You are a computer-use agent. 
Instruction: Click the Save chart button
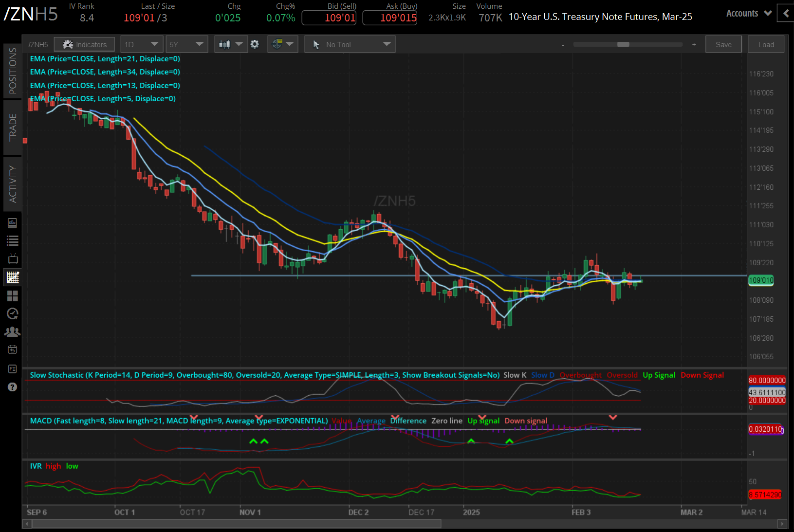[x=723, y=44]
